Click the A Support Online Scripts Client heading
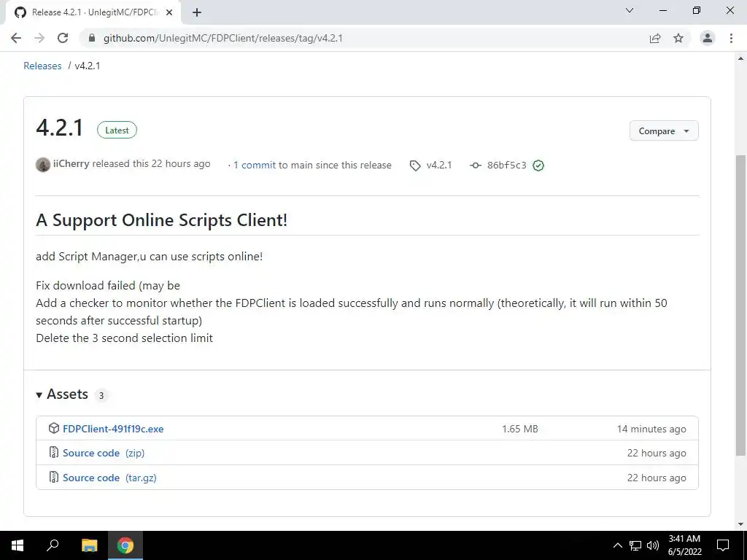 click(161, 220)
